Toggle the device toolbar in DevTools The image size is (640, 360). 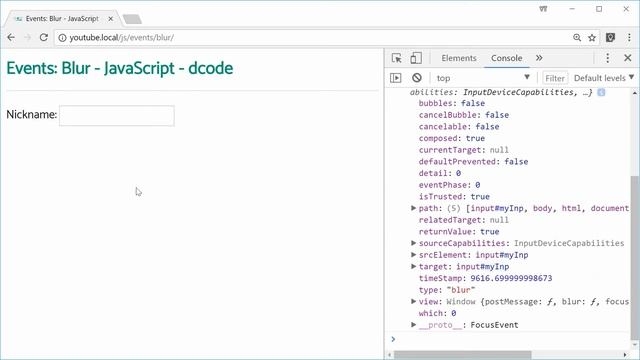click(416, 58)
